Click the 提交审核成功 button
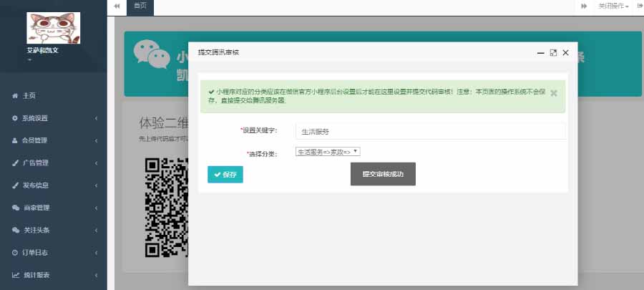This screenshot has height=290, width=644. [383, 174]
